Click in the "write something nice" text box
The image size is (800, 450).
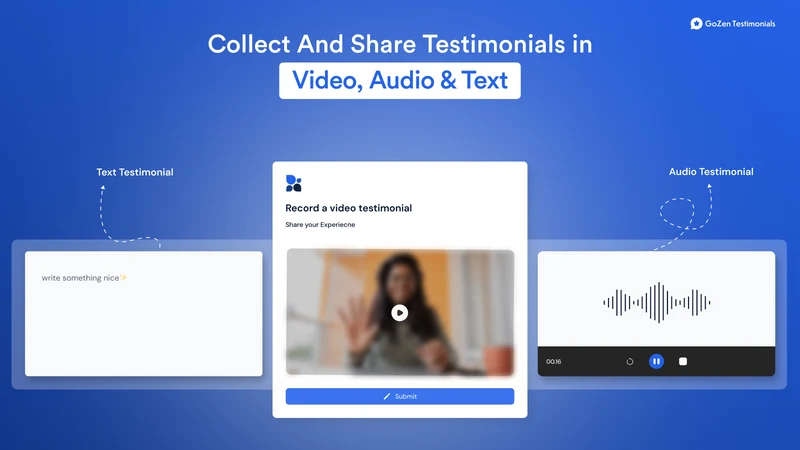(x=144, y=313)
